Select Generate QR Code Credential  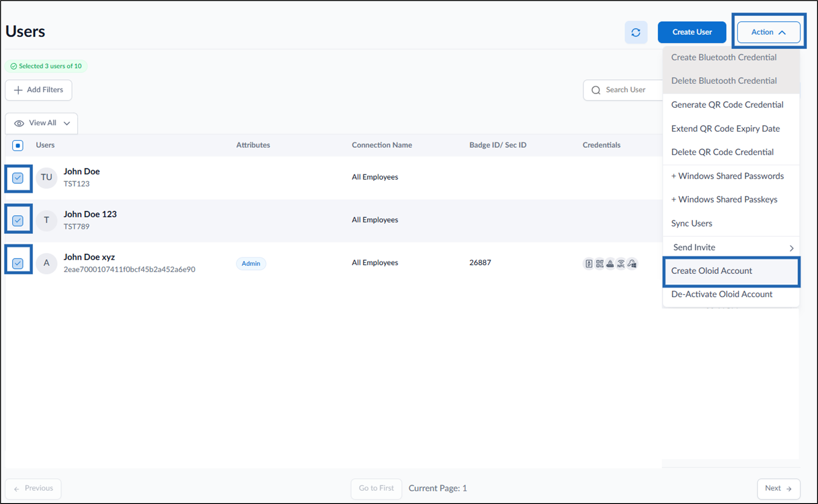(x=731, y=104)
